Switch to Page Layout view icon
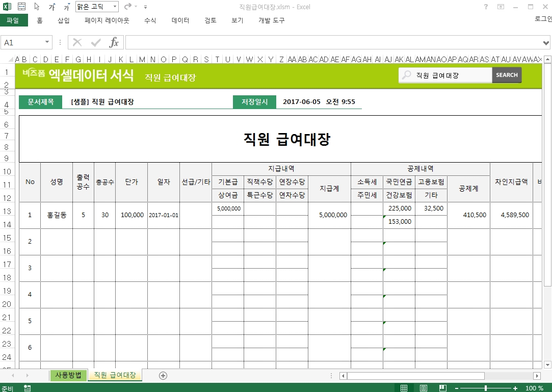Viewport: 552px width, 392px height. [x=424, y=388]
